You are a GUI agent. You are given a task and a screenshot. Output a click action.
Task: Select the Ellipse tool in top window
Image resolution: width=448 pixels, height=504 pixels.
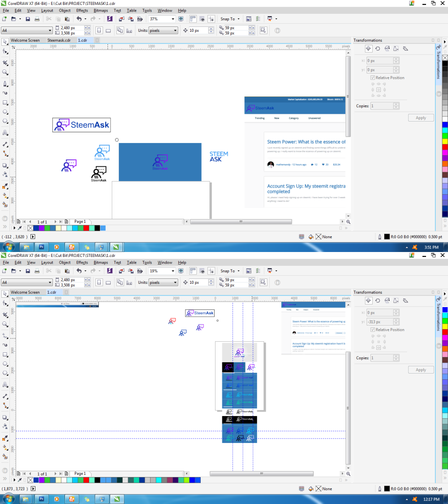pyautogui.click(x=5, y=112)
